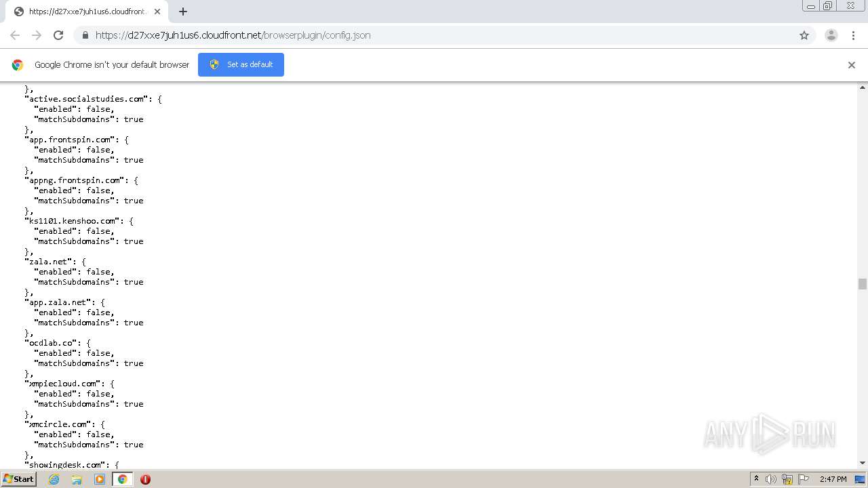Click "appng.frontspin.com" key text
The width and height of the screenshot is (868, 488).
coord(75,180)
